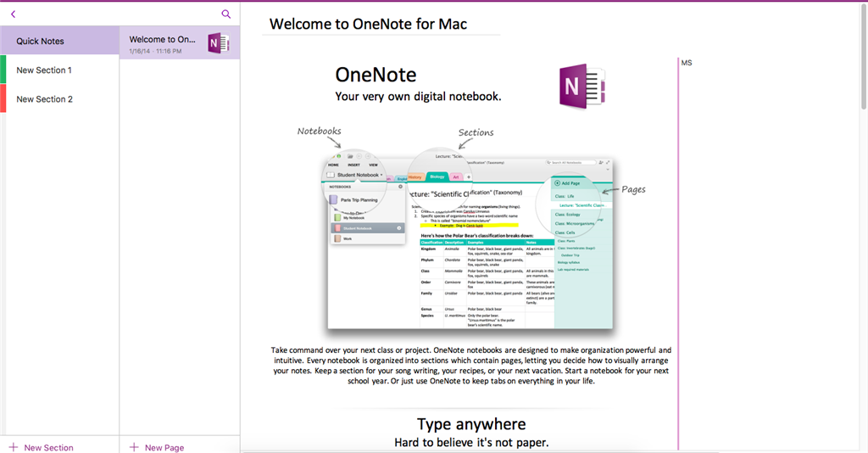This screenshot has height=453, width=868.
Task: Click the large OneNote logo on the page
Action: pyautogui.click(x=582, y=87)
